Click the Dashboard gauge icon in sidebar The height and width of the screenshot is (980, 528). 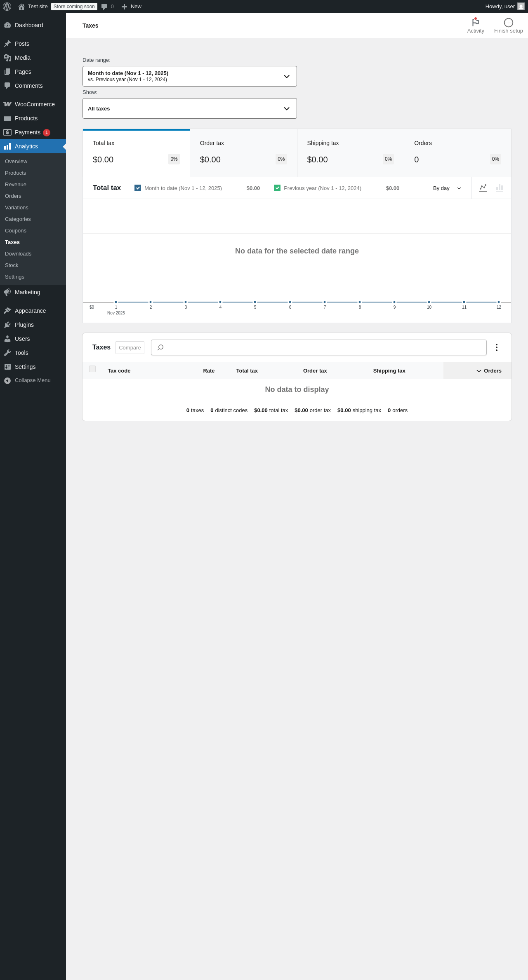coord(7,25)
